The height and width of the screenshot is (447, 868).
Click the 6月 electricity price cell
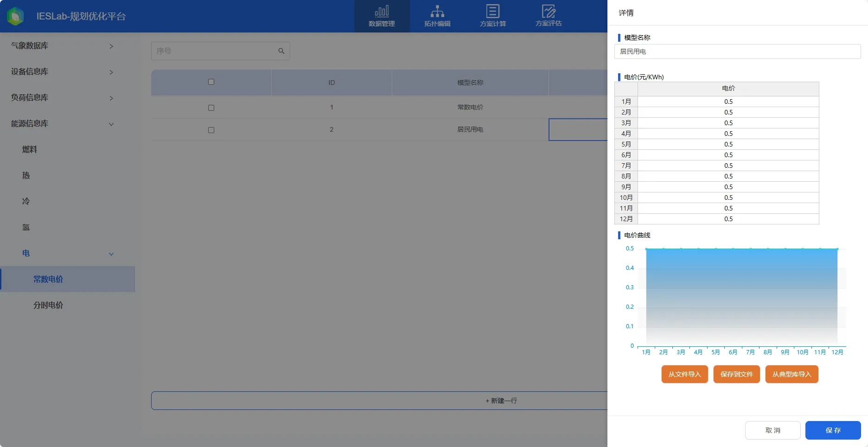(728, 155)
